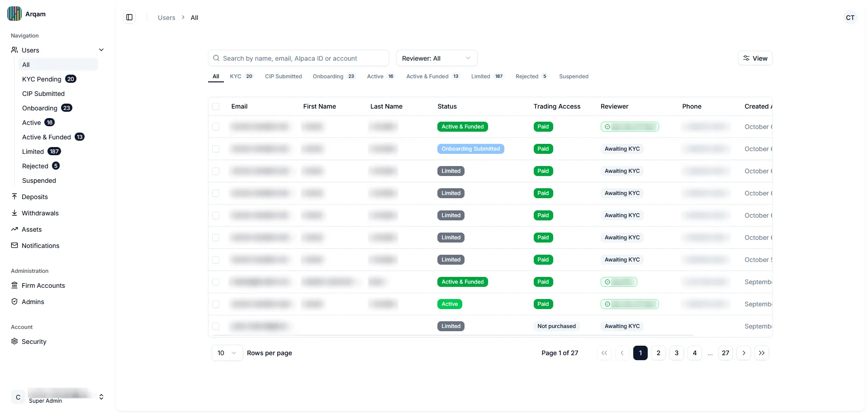The width and height of the screenshot is (868, 414).
Task: Click the Notifications envelope icon
Action: pyautogui.click(x=14, y=245)
